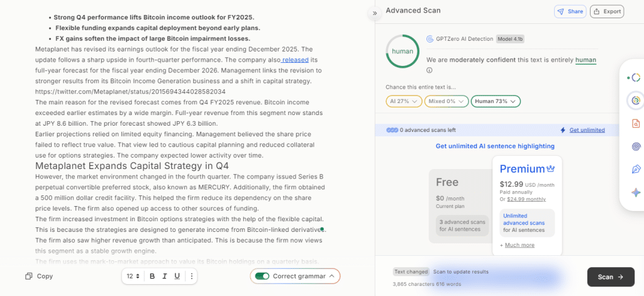Expand the Mixed 0% dropdown
This screenshot has height=296, width=644.
click(x=445, y=101)
